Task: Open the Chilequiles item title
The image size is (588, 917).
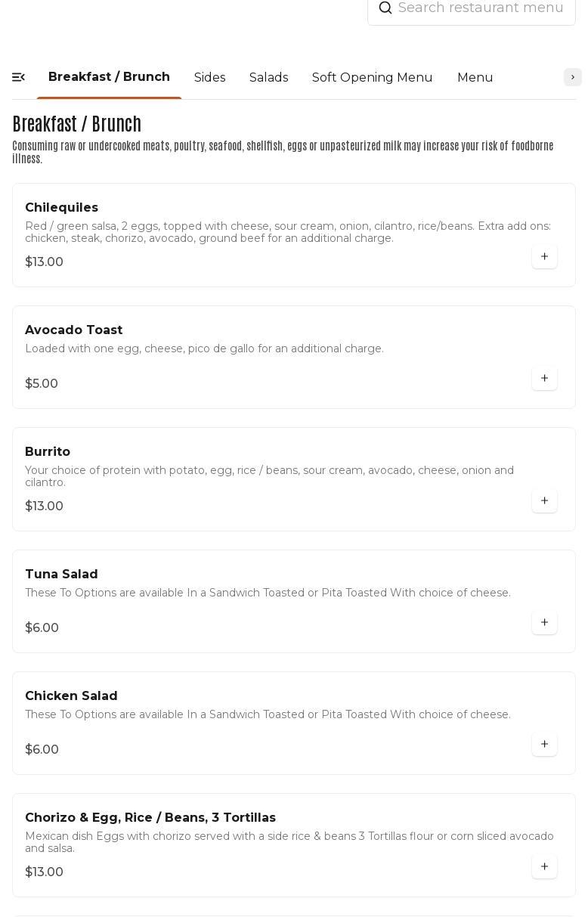Action: [x=62, y=207]
